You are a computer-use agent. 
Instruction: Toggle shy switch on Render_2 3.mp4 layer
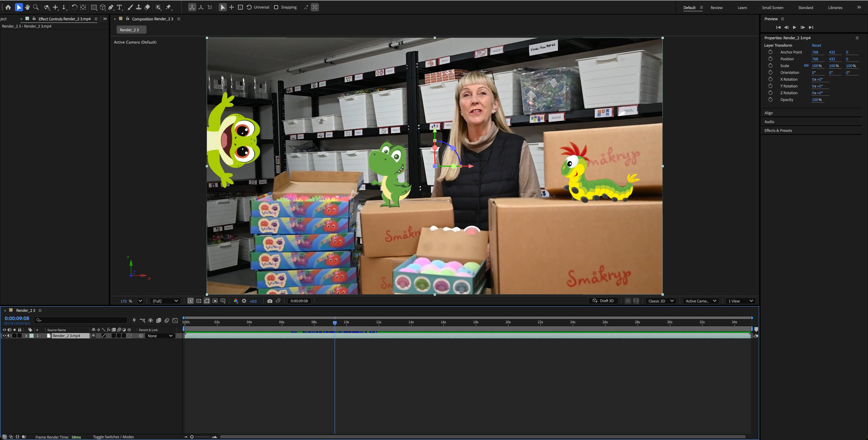pos(93,336)
